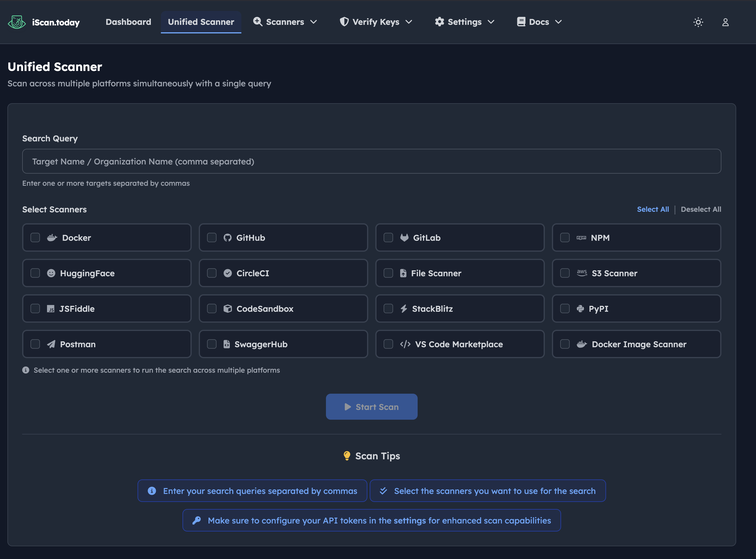
Task: Expand the Settings dropdown chevron
Action: point(491,22)
